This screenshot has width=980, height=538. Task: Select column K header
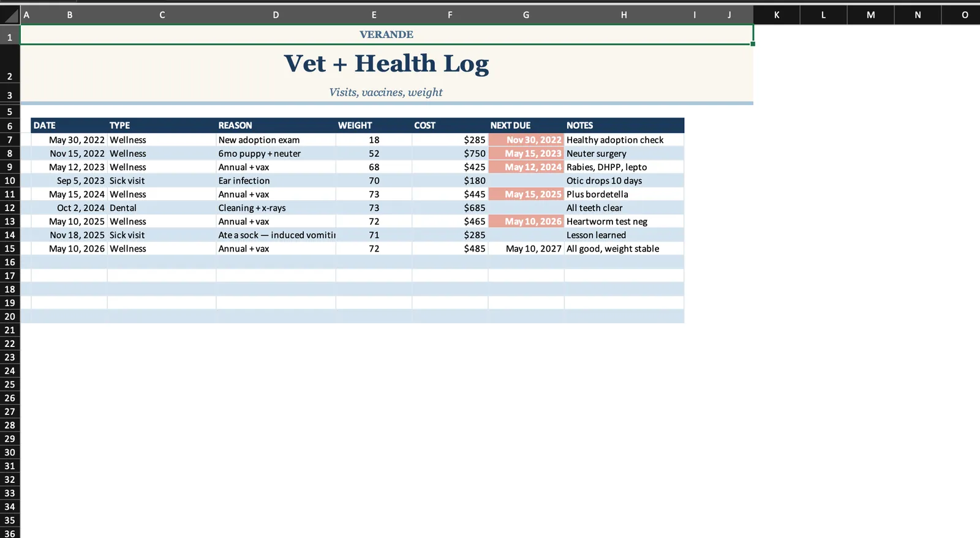coord(777,15)
